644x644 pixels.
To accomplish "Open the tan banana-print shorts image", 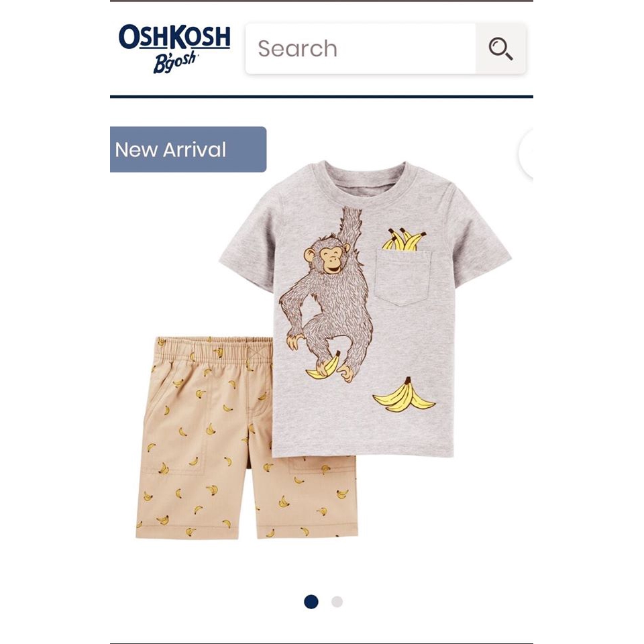I will tap(246, 438).
